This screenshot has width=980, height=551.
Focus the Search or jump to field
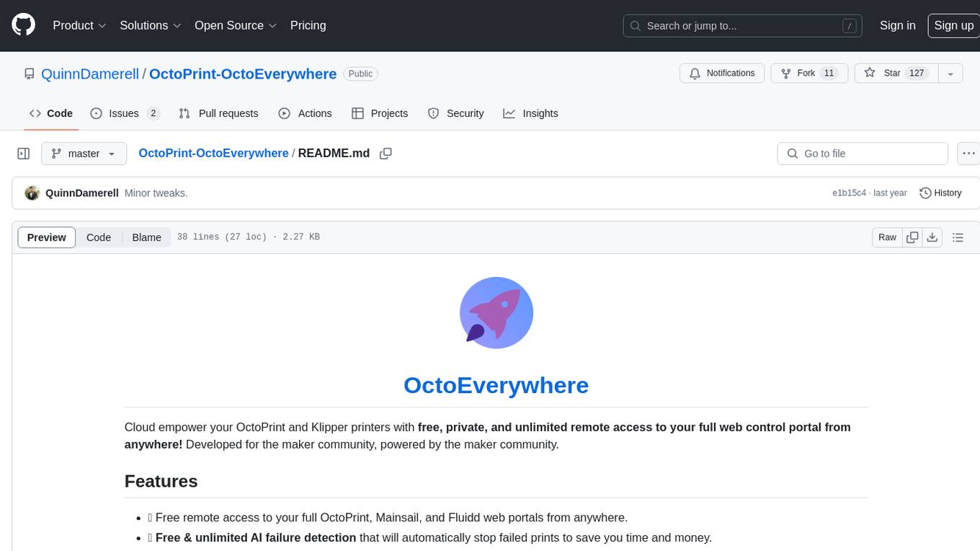743,25
